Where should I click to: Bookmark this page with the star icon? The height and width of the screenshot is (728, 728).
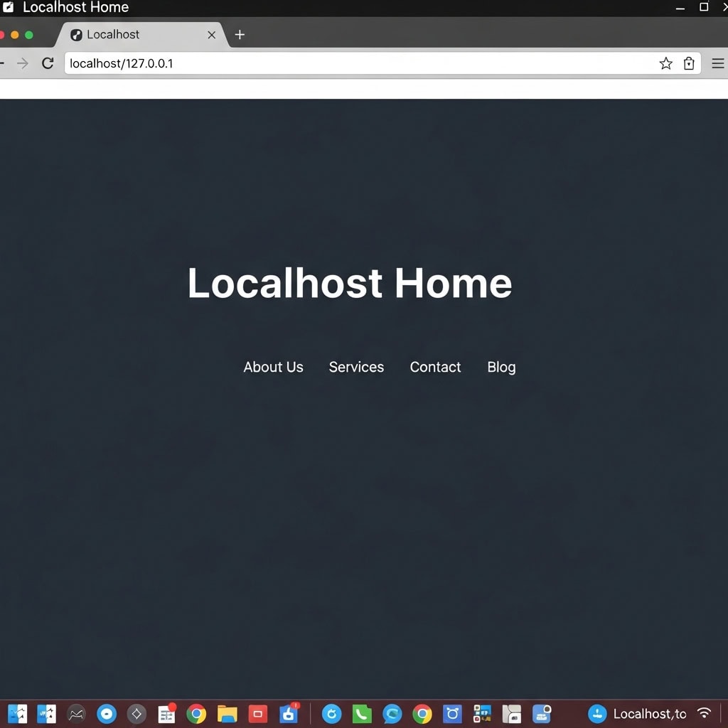click(x=665, y=64)
